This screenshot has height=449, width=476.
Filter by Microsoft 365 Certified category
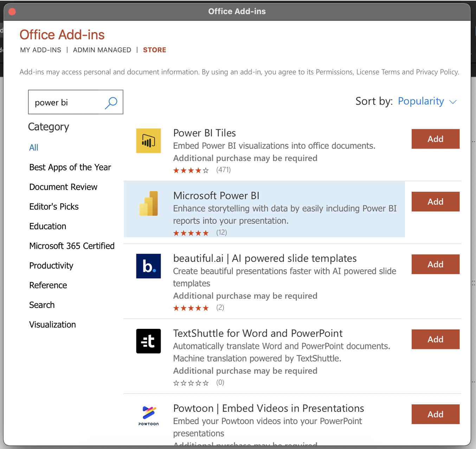[72, 246]
